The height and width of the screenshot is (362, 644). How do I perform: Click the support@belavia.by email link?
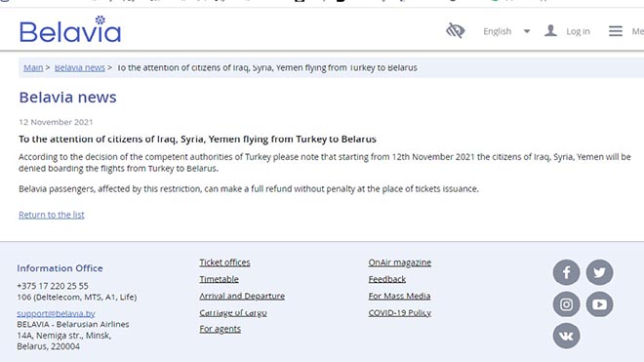[x=56, y=313]
